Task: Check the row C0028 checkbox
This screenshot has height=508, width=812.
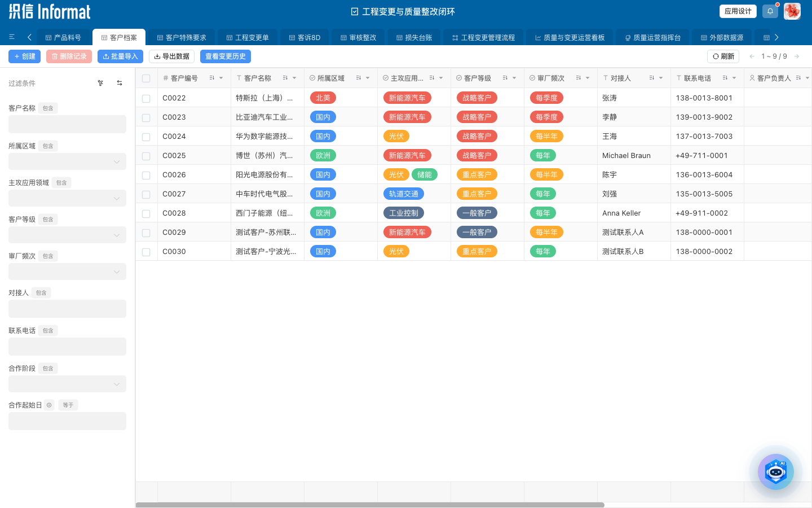Action: (x=146, y=213)
